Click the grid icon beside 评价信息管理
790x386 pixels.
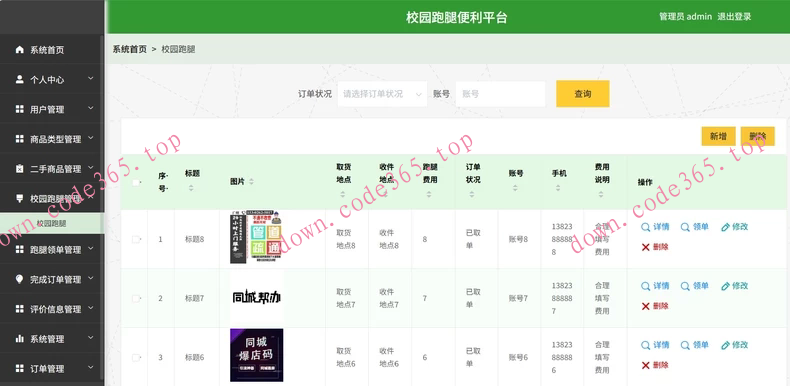pyautogui.click(x=20, y=308)
